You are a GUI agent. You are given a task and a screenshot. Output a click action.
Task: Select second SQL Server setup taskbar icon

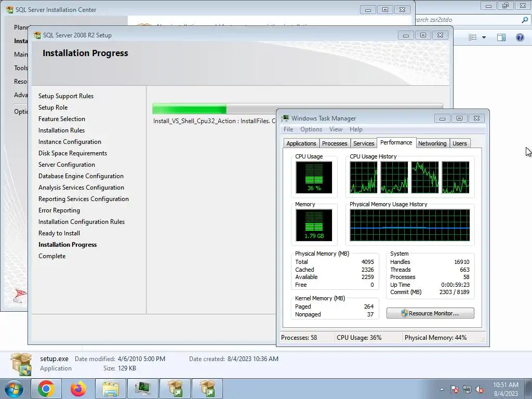[x=207, y=389]
